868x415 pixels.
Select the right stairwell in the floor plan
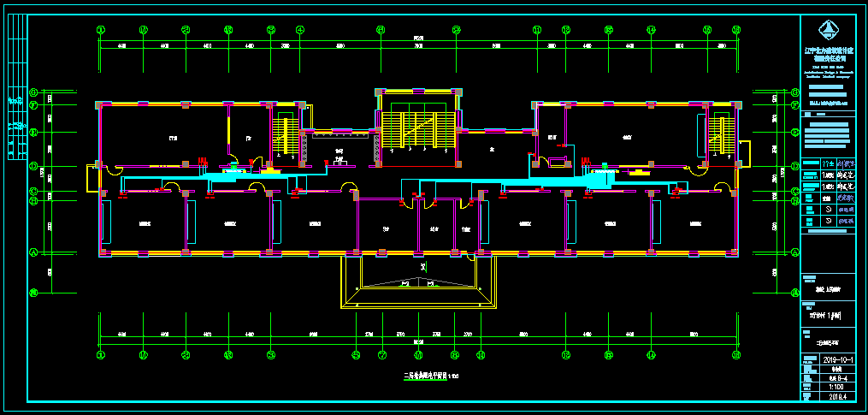pyautogui.click(x=721, y=137)
